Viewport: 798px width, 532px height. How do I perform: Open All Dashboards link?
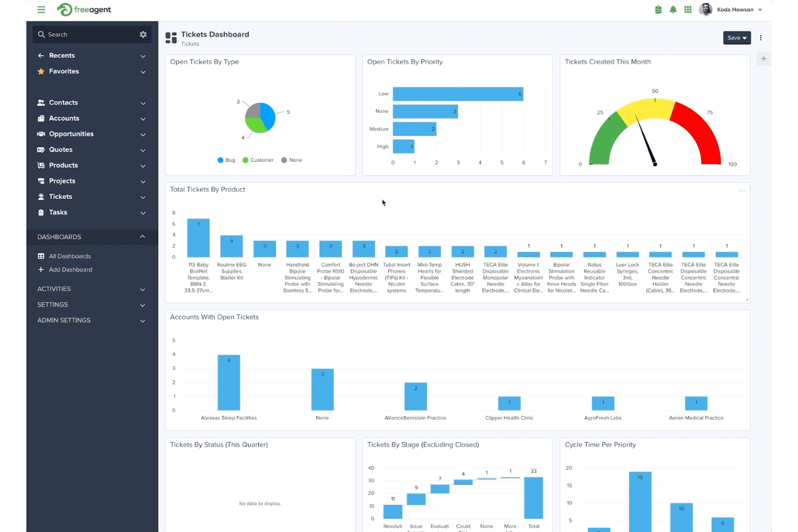coord(70,256)
